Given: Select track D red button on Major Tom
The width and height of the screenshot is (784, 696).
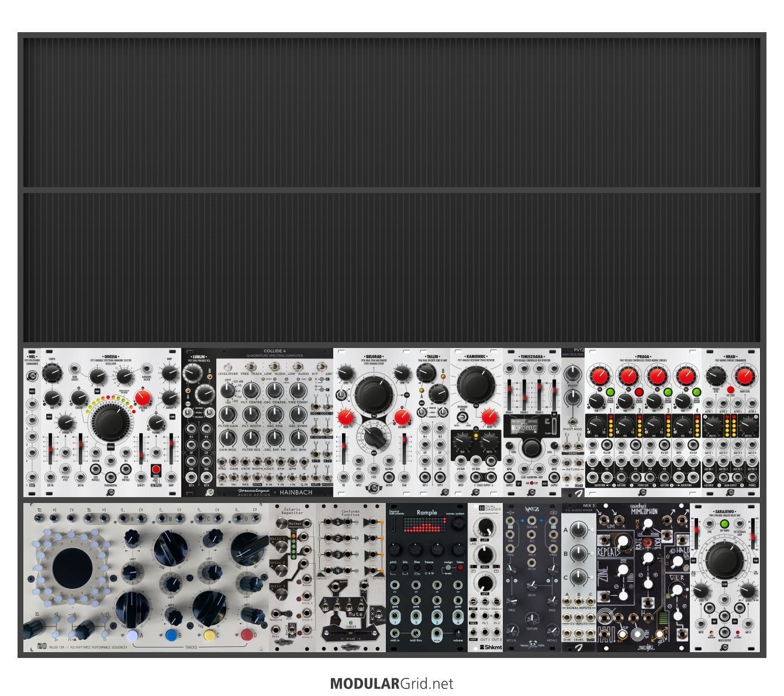Looking at the screenshot, I should pos(248,635).
